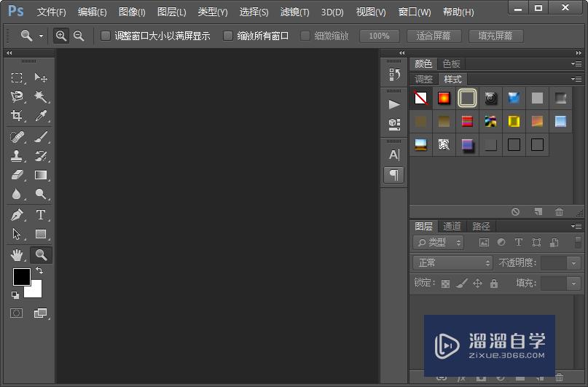Change screen mode button
This screenshot has width=588, height=387.
click(40, 313)
